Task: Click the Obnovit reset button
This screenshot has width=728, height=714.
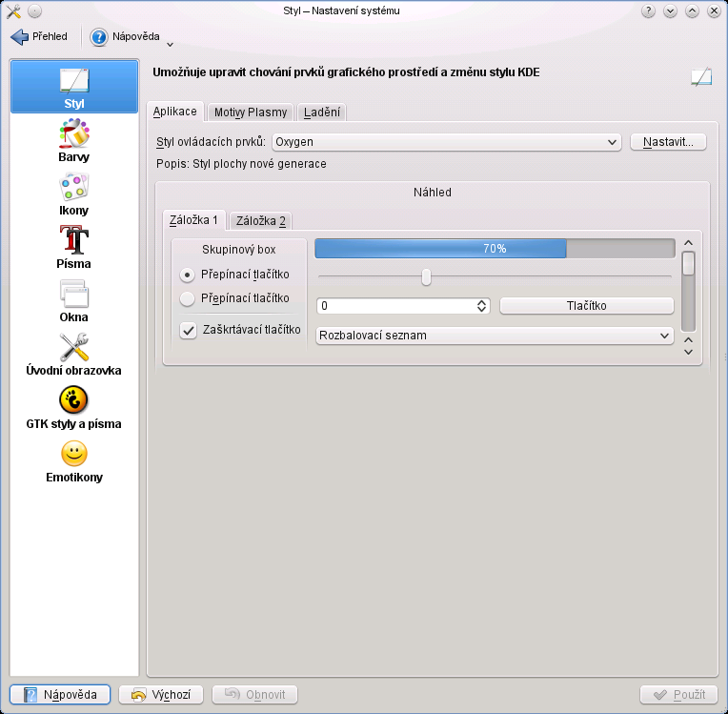Action: coord(254,695)
